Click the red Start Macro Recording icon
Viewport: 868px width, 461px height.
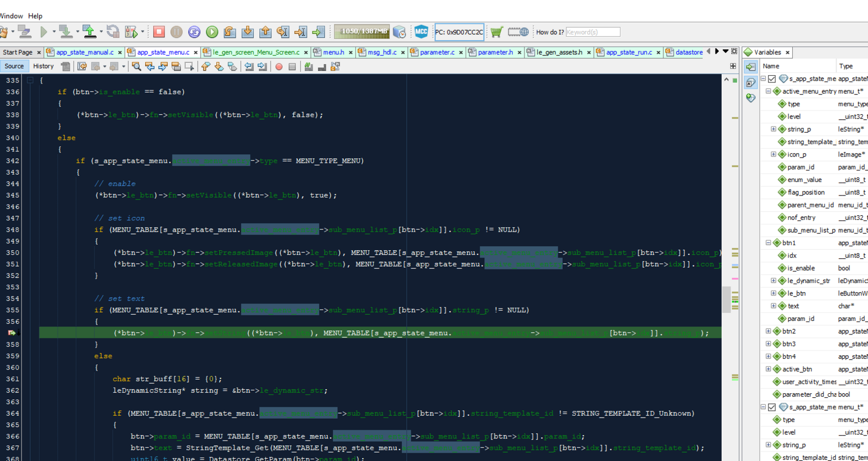coord(279,67)
